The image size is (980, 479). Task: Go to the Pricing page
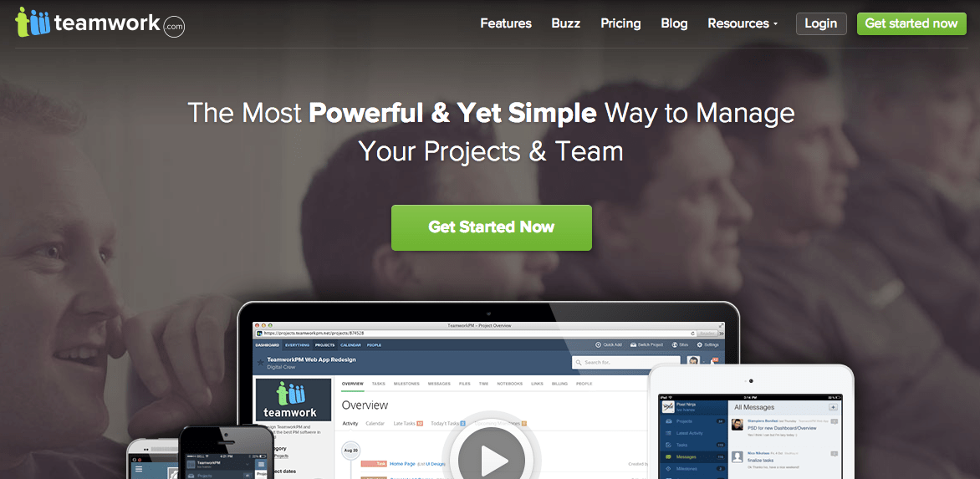pos(620,23)
